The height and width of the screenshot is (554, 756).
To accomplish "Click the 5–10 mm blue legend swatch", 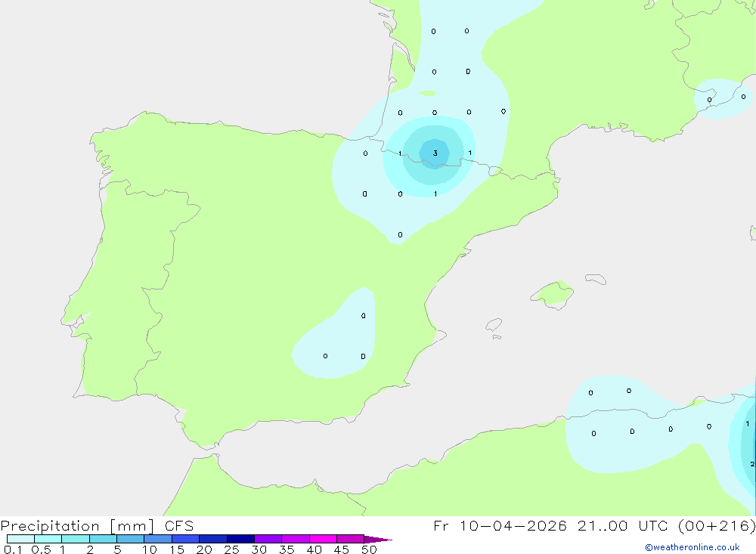I will point(130,539).
